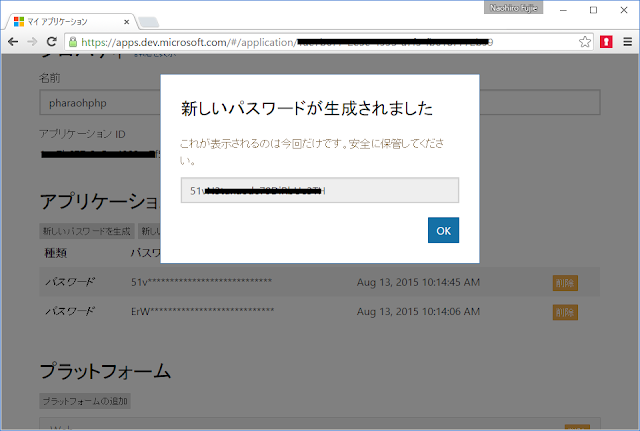
Task: Click the 種類 column header
Action: pos(56,253)
